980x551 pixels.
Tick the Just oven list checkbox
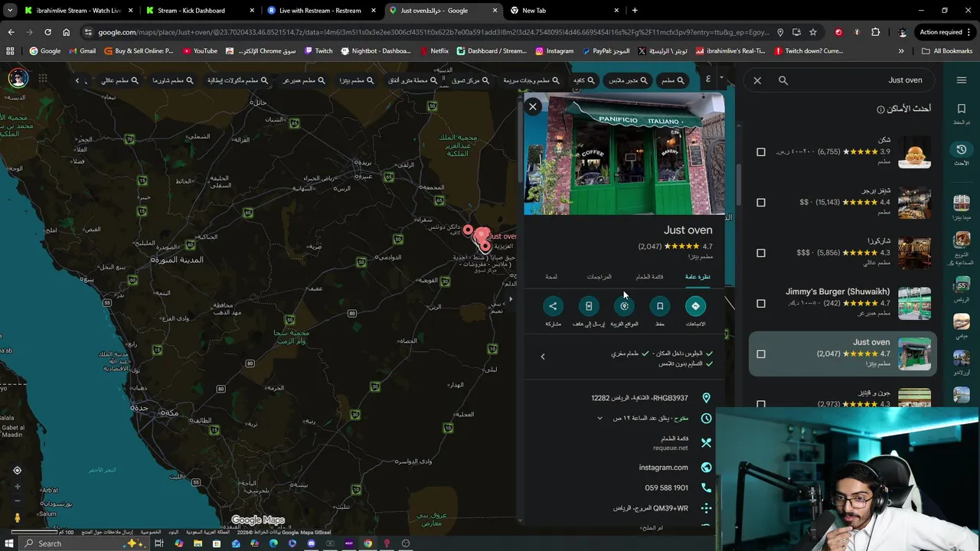pos(761,354)
